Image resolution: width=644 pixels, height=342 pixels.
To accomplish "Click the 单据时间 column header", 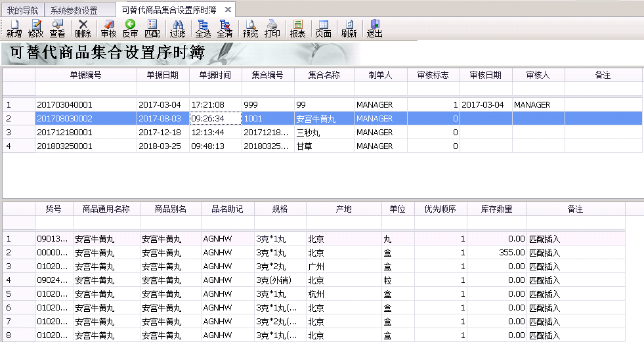I will tap(215, 75).
